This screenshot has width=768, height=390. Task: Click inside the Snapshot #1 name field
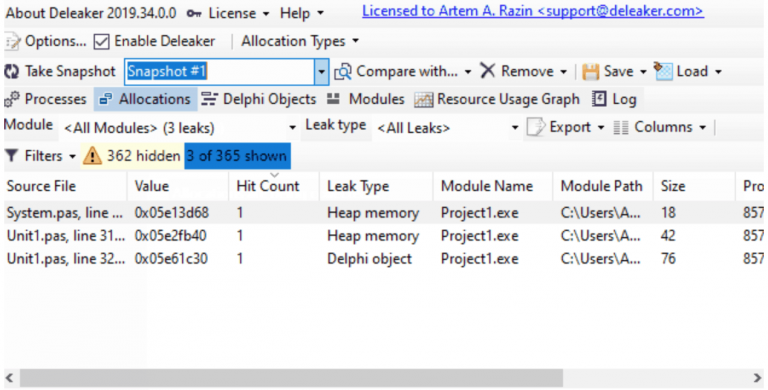219,72
